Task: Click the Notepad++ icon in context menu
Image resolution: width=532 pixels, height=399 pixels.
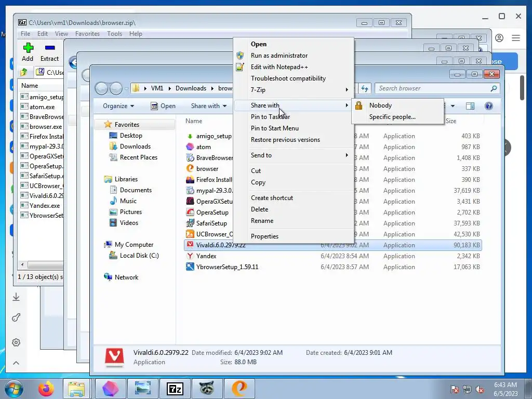Action: point(240,67)
